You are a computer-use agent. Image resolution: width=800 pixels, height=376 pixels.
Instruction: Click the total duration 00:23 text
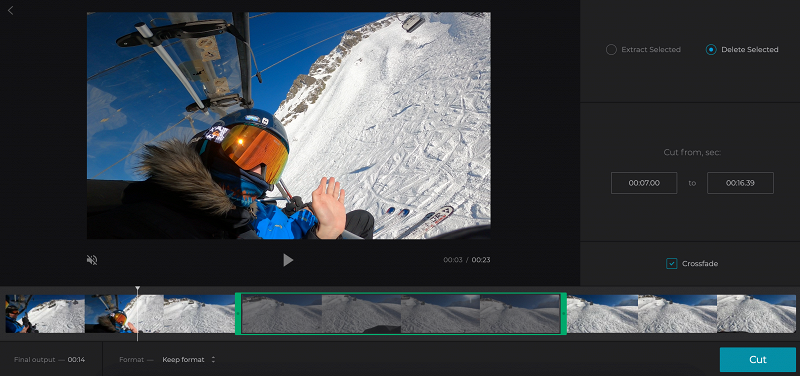[x=481, y=260]
